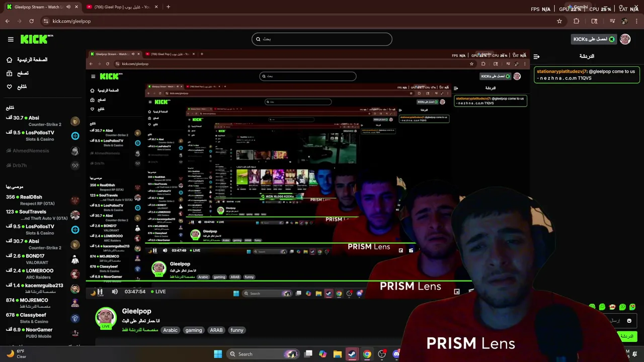Open SoulTravels Grand Theft Auto channel

tap(42, 215)
